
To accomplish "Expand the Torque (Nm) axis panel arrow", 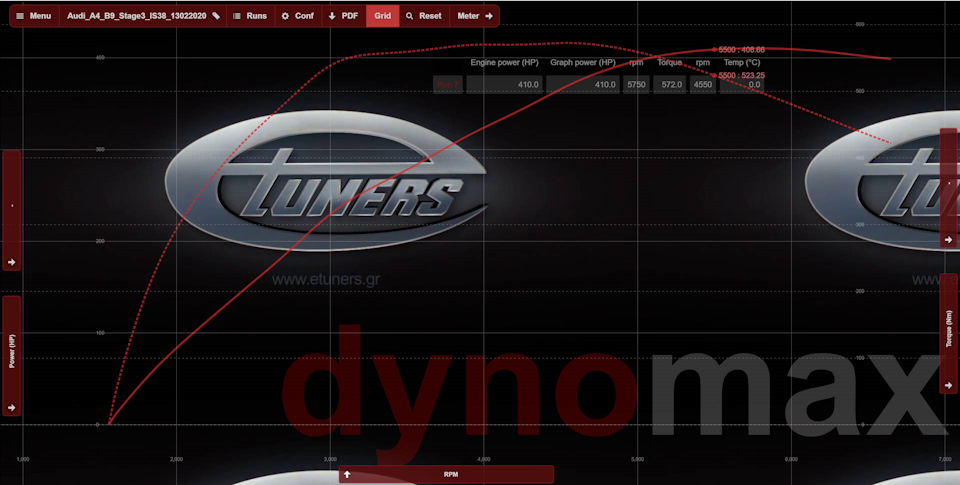I will [948, 385].
